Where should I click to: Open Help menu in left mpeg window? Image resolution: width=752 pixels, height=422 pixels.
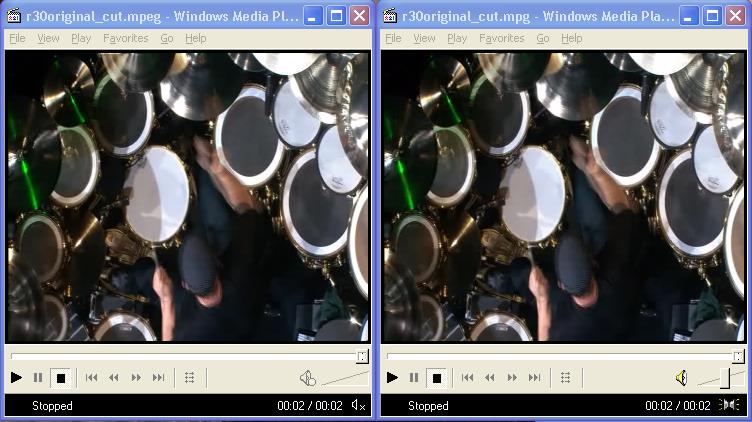[196, 38]
